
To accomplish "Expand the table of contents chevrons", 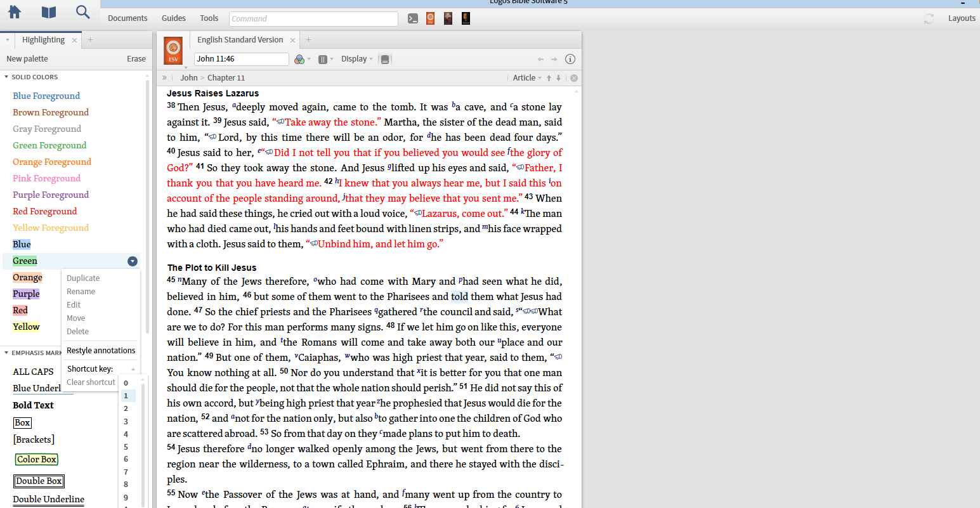I will (x=164, y=78).
